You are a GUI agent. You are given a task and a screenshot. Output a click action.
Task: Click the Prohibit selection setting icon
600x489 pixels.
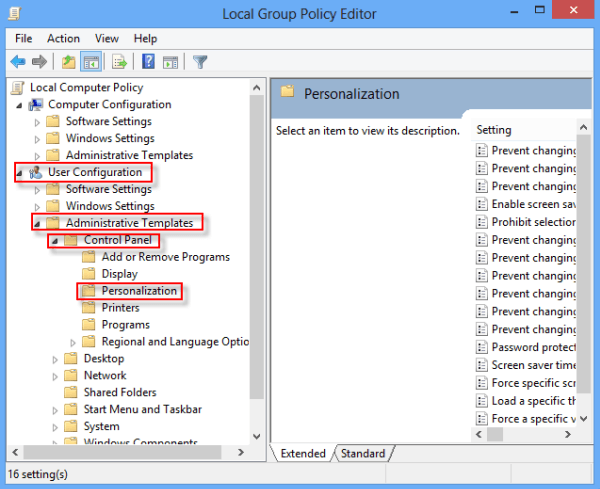click(481, 222)
